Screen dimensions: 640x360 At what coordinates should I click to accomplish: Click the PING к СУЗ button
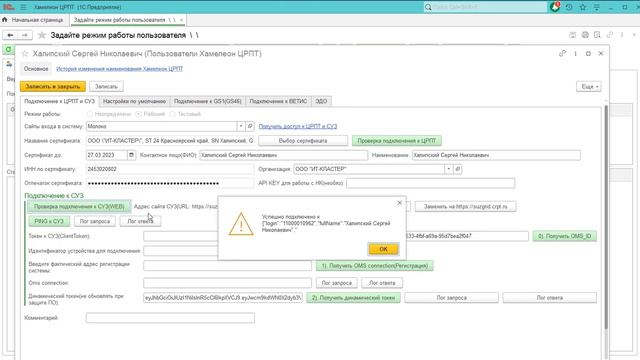coord(49,221)
